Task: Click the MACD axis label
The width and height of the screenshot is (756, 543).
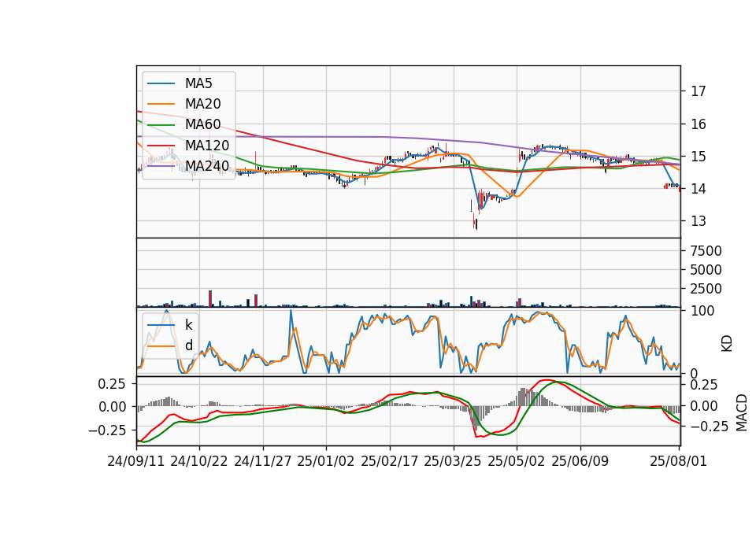Action: pos(742,412)
